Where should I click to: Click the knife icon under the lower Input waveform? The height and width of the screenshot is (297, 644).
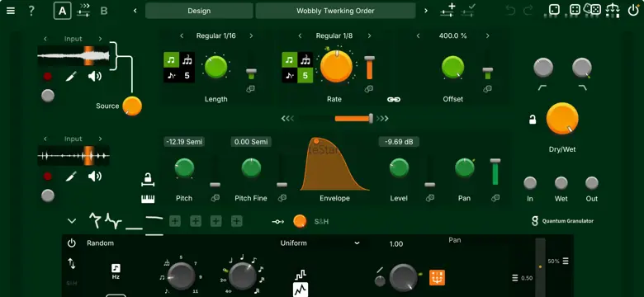72,177
